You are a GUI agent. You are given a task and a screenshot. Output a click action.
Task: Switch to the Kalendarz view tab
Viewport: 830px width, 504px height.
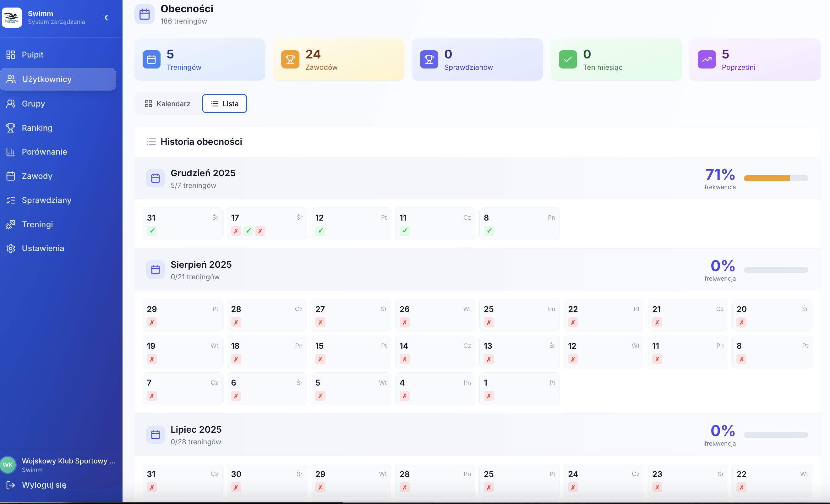[168, 104]
